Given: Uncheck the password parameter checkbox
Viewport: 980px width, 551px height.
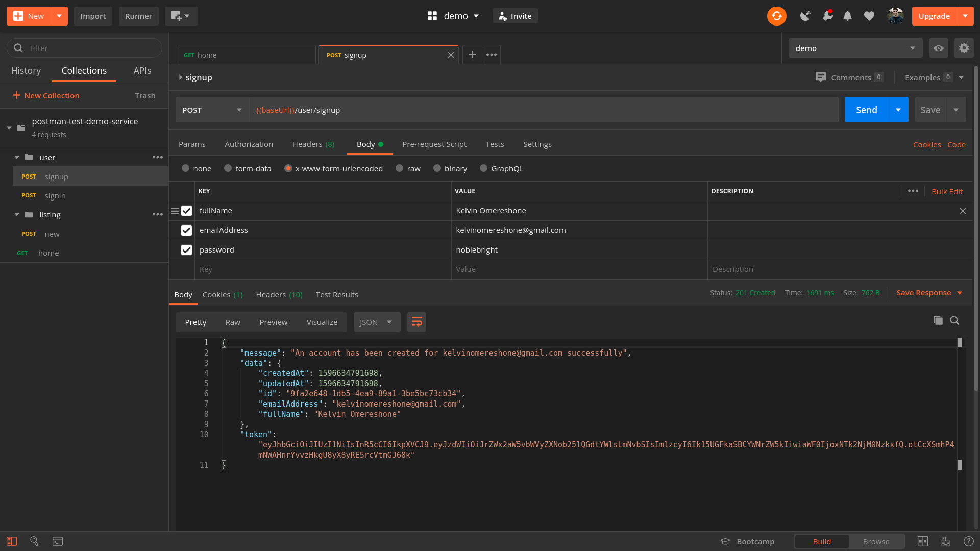Looking at the screenshot, I should click(186, 250).
